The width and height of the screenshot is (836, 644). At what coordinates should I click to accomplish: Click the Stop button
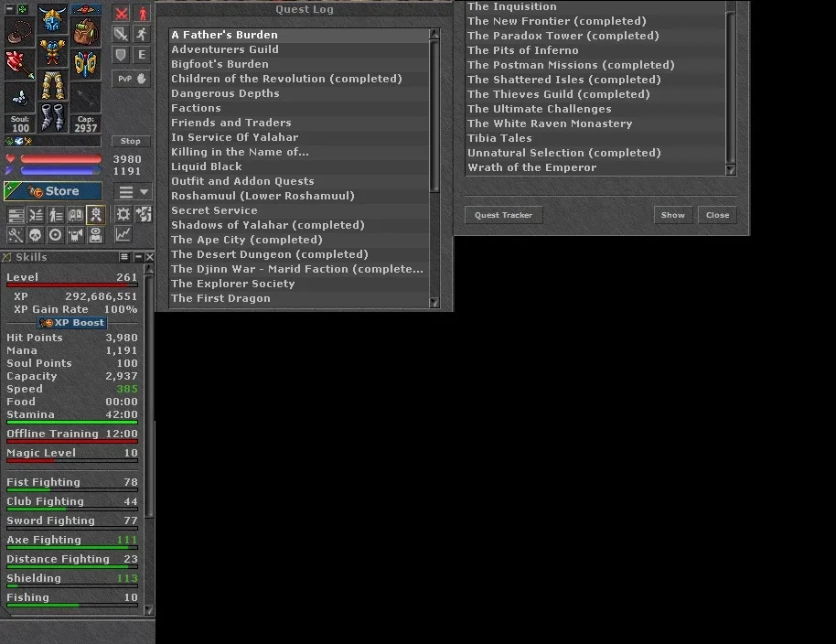(131, 141)
